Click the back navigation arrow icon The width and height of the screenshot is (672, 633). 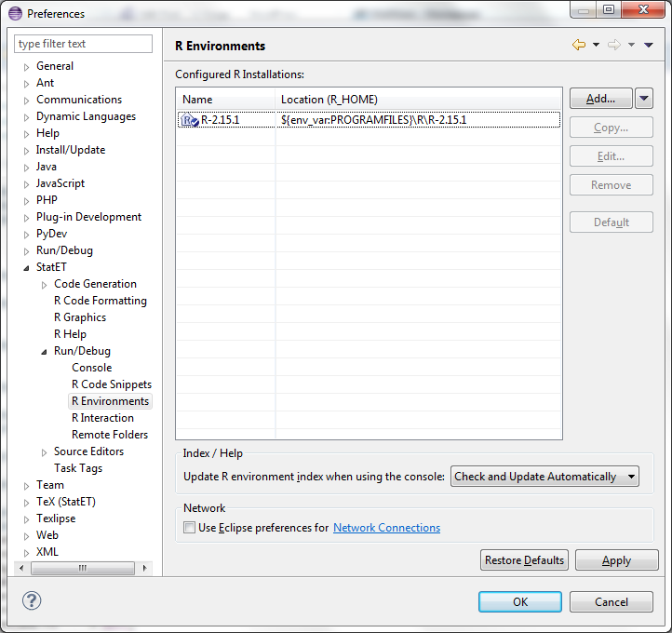[579, 45]
